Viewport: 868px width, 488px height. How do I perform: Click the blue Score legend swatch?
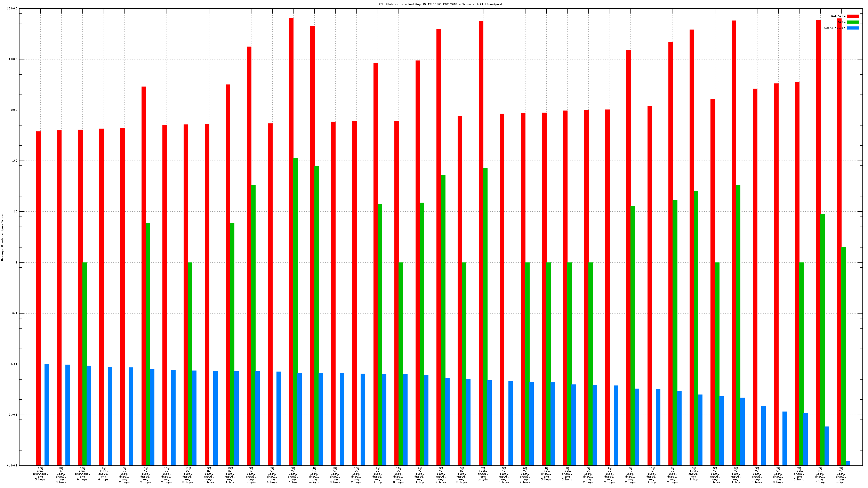coord(853,28)
